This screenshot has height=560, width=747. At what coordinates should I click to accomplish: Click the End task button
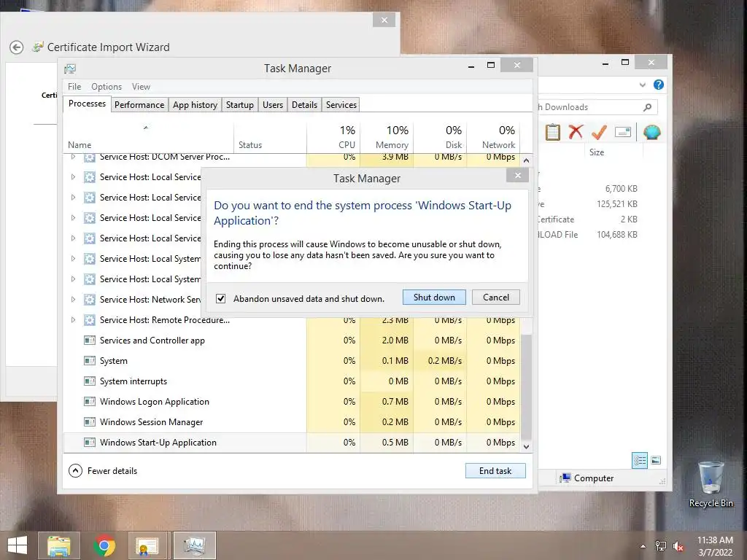point(495,470)
